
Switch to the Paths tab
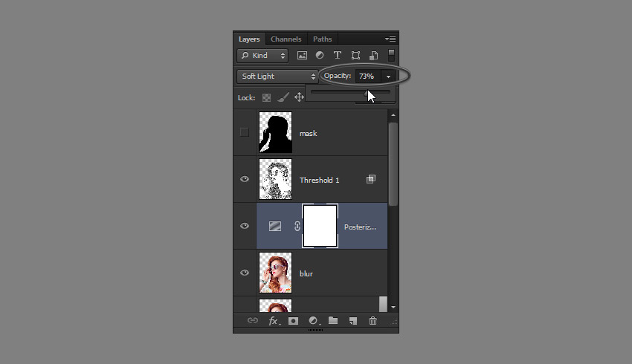click(323, 39)
